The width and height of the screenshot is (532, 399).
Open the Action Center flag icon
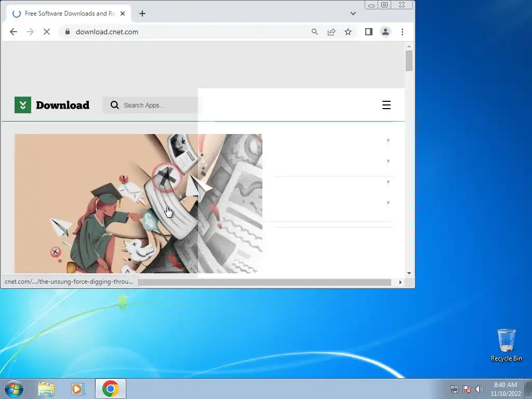(x=467, y=389)
